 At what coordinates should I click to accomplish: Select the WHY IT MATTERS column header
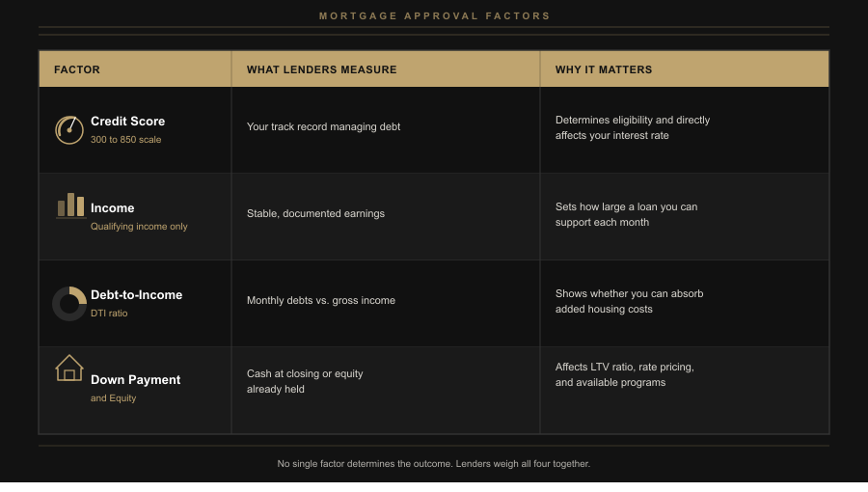tap(604, 69)
